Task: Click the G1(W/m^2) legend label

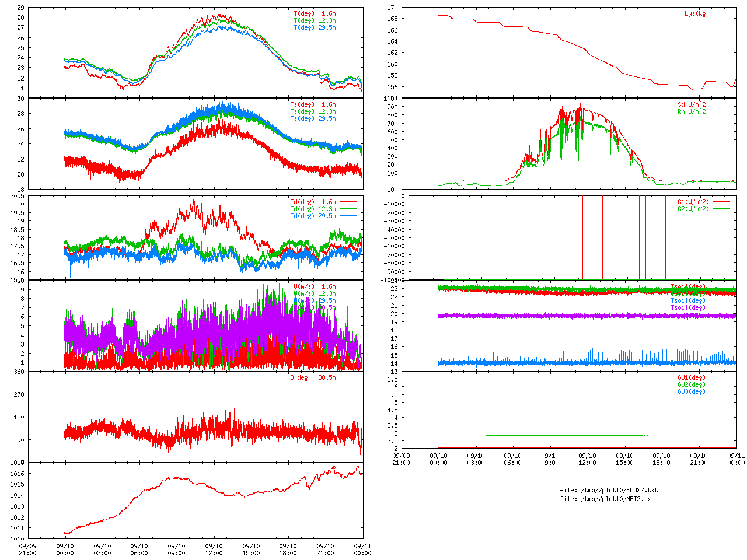Action: pos(693,202)
